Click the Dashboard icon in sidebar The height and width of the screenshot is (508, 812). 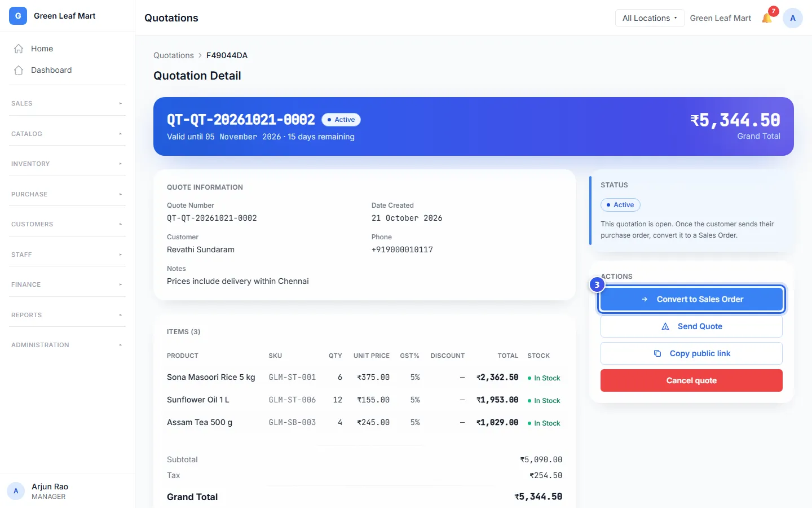19,70
